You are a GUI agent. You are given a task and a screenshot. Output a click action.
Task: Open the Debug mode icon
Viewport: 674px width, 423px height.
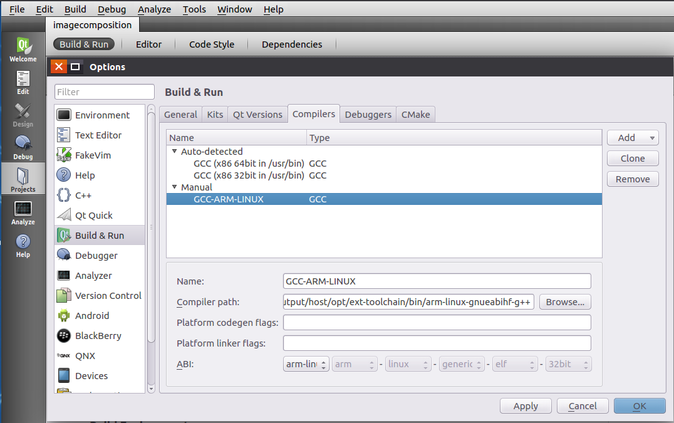pyautogui.click(x=22, y=147)
